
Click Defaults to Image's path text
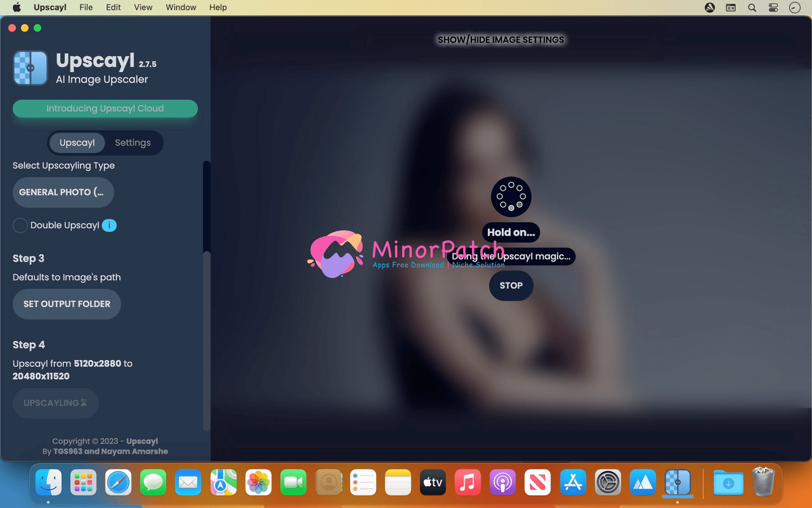[67, 277]
